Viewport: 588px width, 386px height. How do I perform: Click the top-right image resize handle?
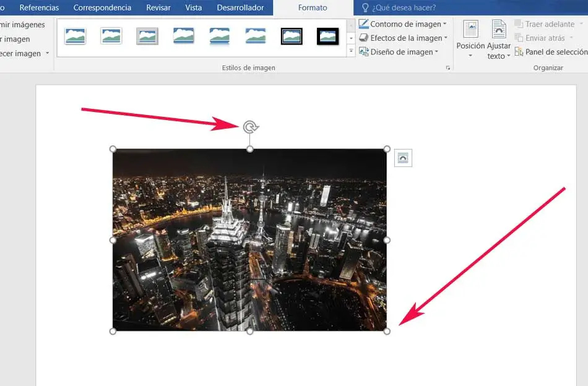click(x=387, y=149)
